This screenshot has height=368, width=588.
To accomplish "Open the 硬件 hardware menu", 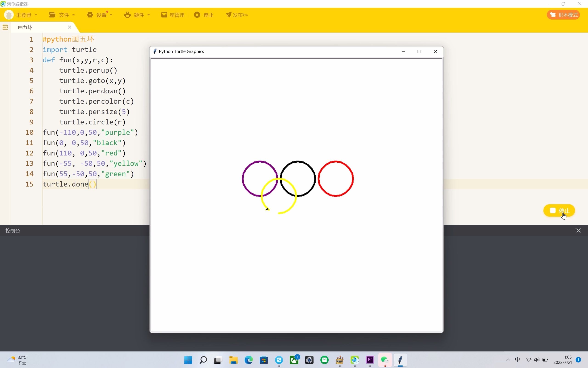I will click(x=137, y=15).
